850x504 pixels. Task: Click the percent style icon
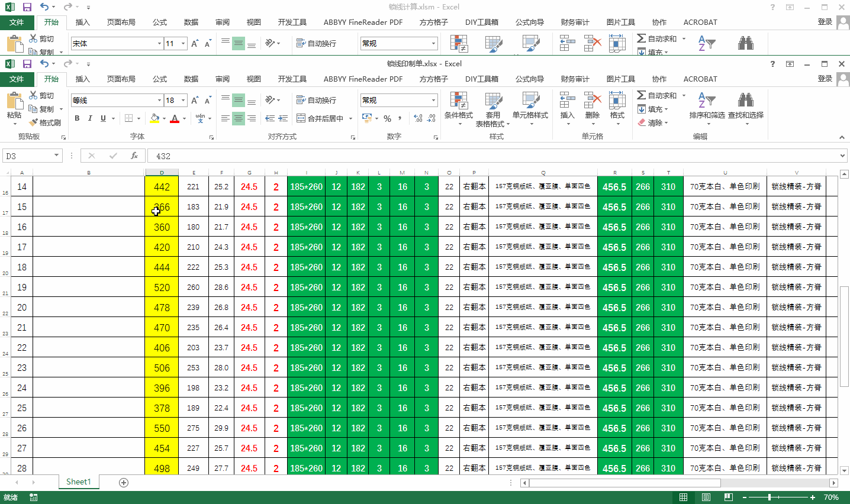(387, 118)
